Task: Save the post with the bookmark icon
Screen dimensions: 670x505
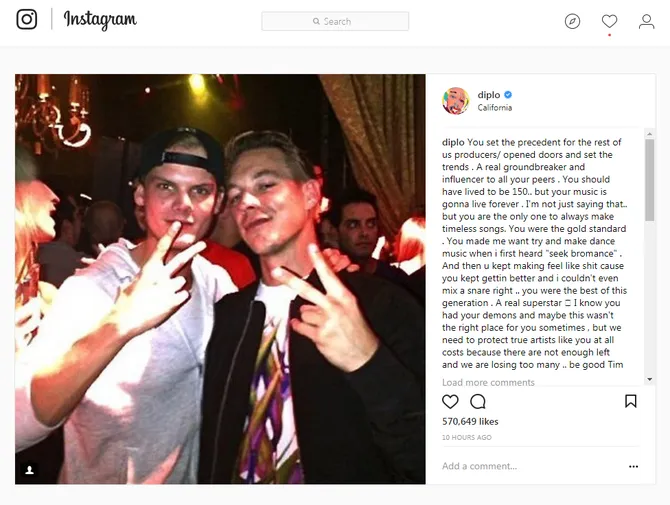Action: point(631,401)
